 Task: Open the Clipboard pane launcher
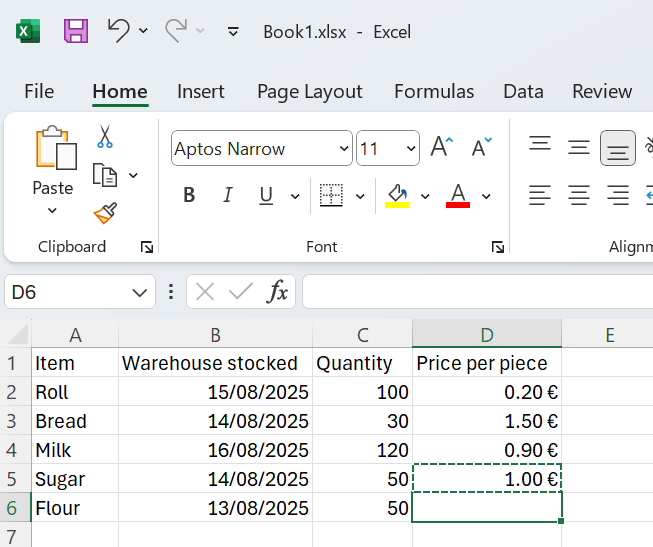pos(147,247)
